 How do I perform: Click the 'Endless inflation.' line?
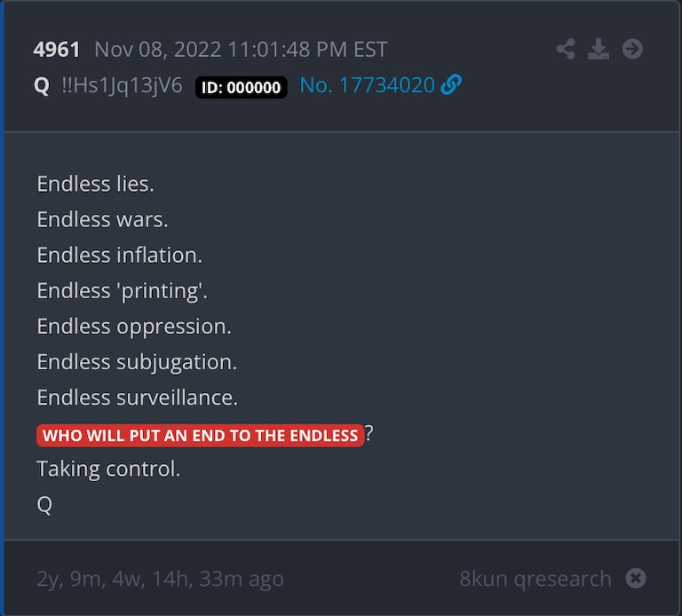pos(119,255)
